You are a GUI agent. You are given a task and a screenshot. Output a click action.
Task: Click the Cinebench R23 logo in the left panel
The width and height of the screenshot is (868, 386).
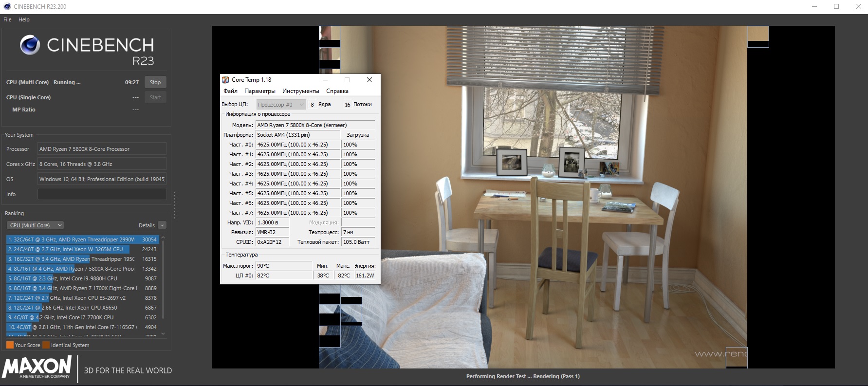point(87,51)
